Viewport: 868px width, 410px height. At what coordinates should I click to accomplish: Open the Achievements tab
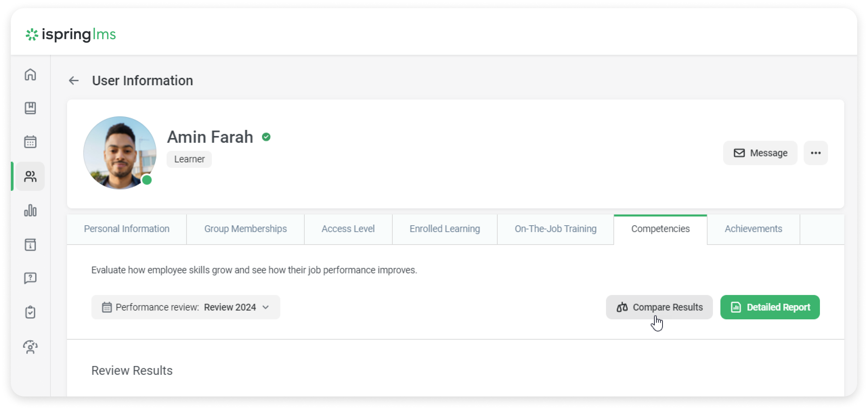pos(753,229)
